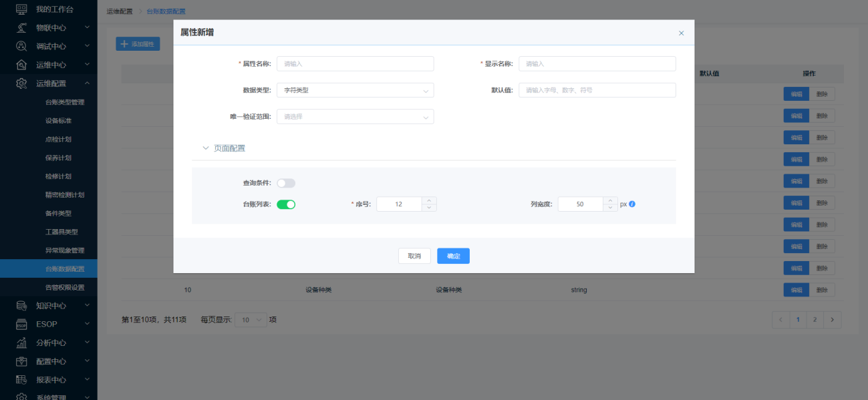Click the 报表中心 sidebar icon
The height and width of the screenshot is (400, 868).
tap(21, 380)
